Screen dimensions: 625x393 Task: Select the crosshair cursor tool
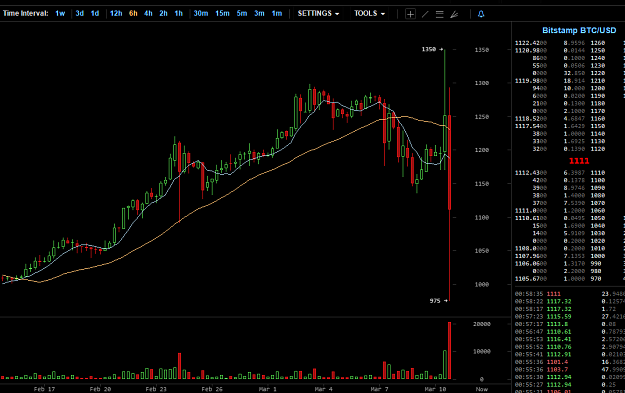pos(410,14)
